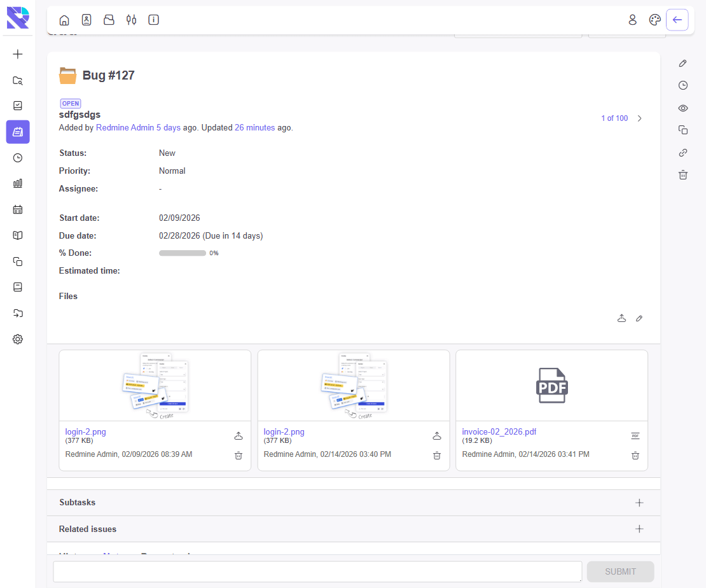Viewport: 706px width, 588px height.
Task: Open settings gear in left sidebar
Action: (x=18, y=339)
